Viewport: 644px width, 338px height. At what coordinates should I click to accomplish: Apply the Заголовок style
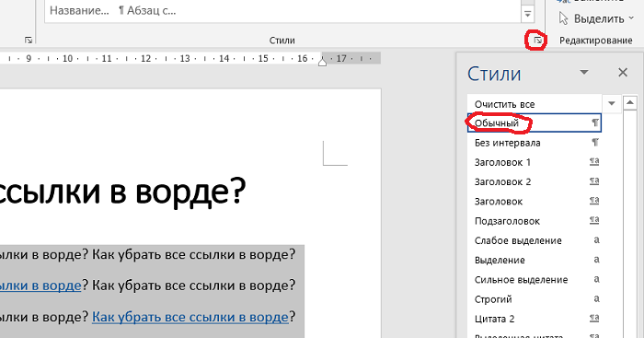coord(535,201)
